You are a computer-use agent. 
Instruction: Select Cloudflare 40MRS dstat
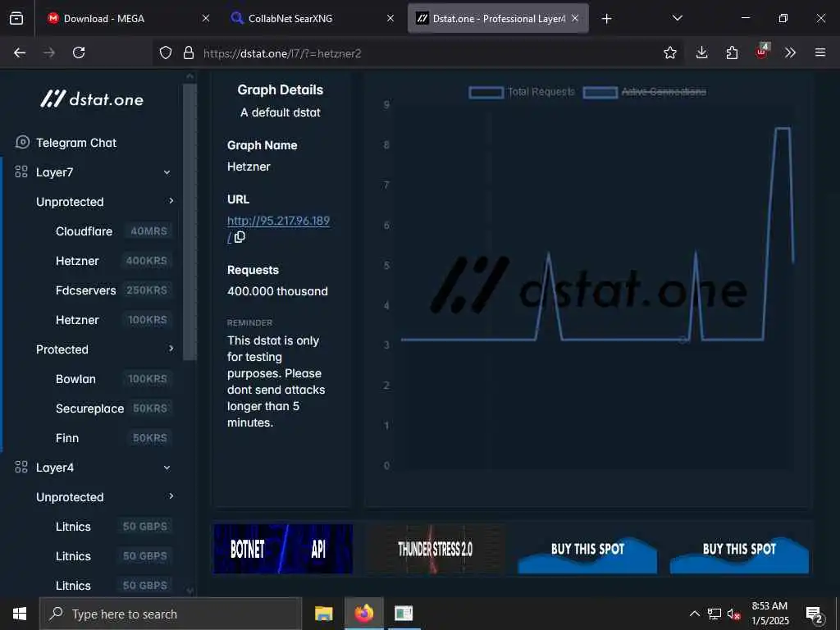point(113,231)
